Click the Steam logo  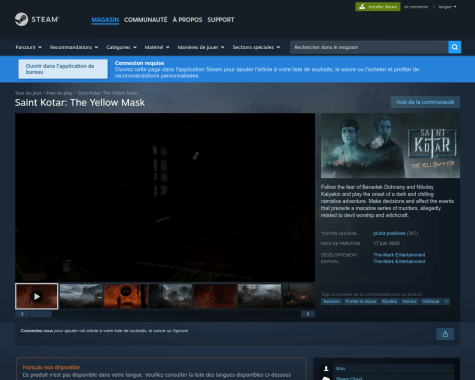[x=37, y=19]
